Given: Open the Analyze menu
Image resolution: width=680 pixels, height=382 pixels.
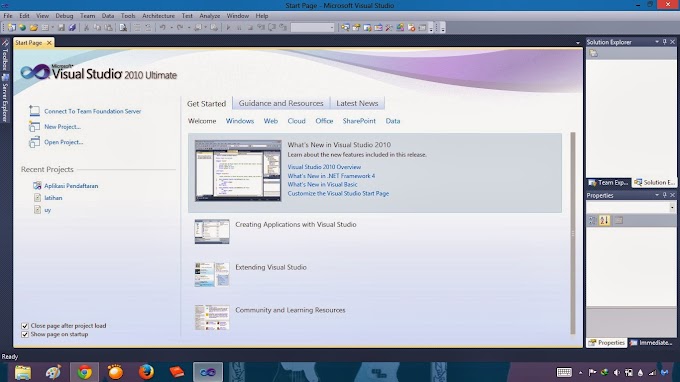Looking at the screenshot, I should [x=209, y=16].
